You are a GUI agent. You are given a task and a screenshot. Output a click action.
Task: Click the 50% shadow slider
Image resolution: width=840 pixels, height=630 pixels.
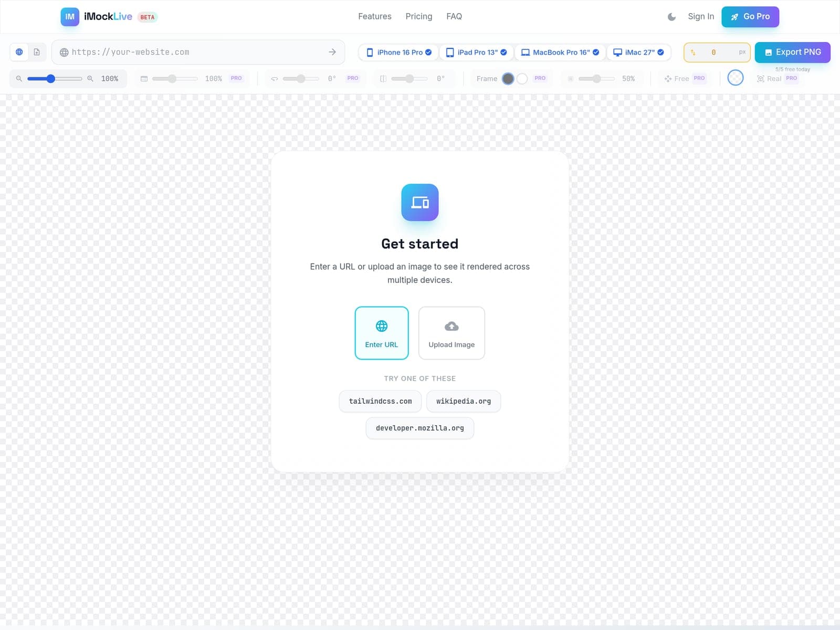point(597,79)
